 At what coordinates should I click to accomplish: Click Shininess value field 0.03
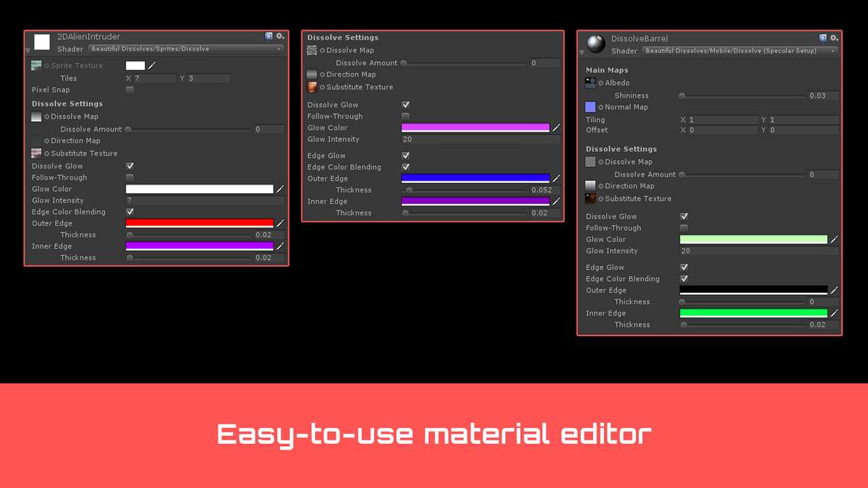[x=823, y=95]
